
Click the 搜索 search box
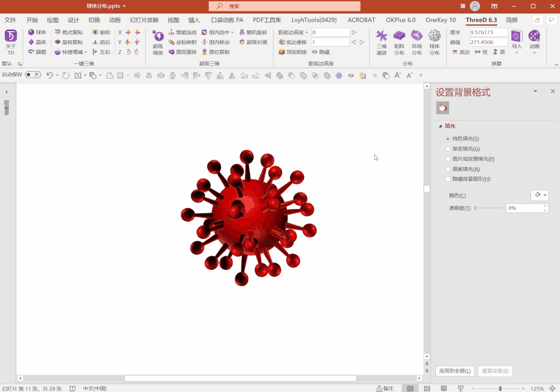click(x=284, y=6)
